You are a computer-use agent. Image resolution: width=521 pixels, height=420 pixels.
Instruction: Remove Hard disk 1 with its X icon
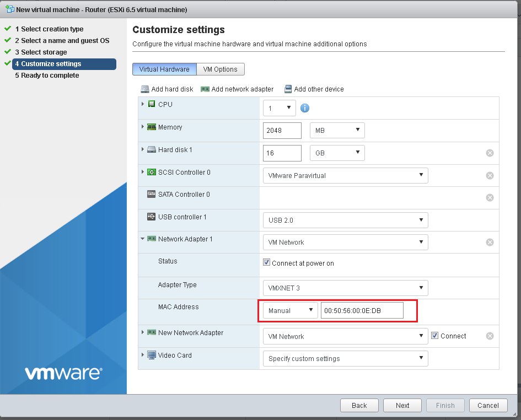pos(490,153)
